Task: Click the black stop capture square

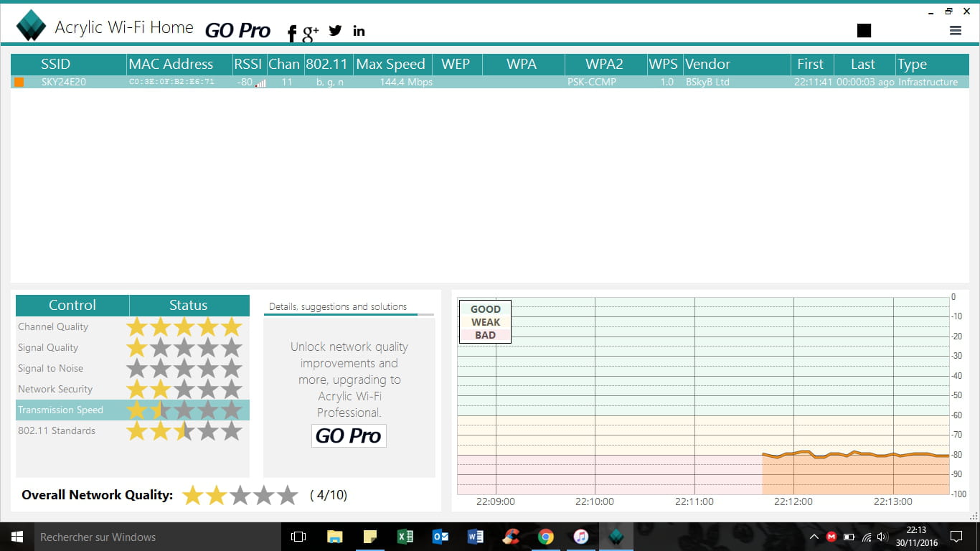Action: click(x=864, y=30)
